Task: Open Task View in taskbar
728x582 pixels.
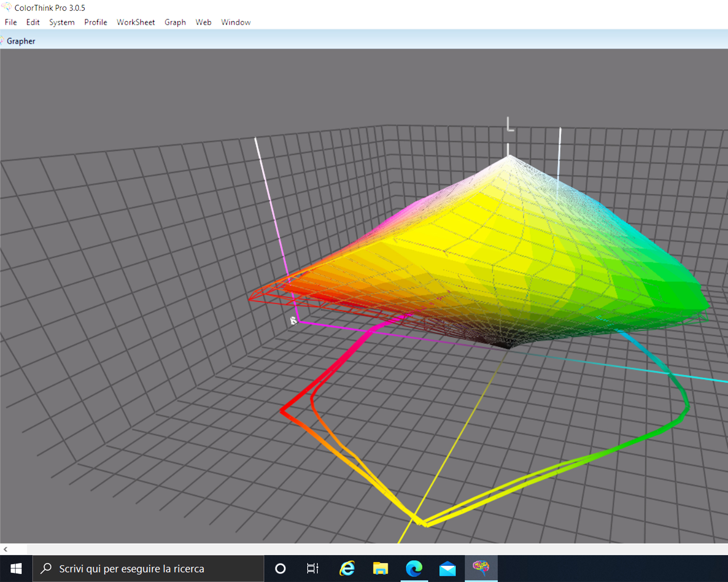Action: click(x=312, y=568)
